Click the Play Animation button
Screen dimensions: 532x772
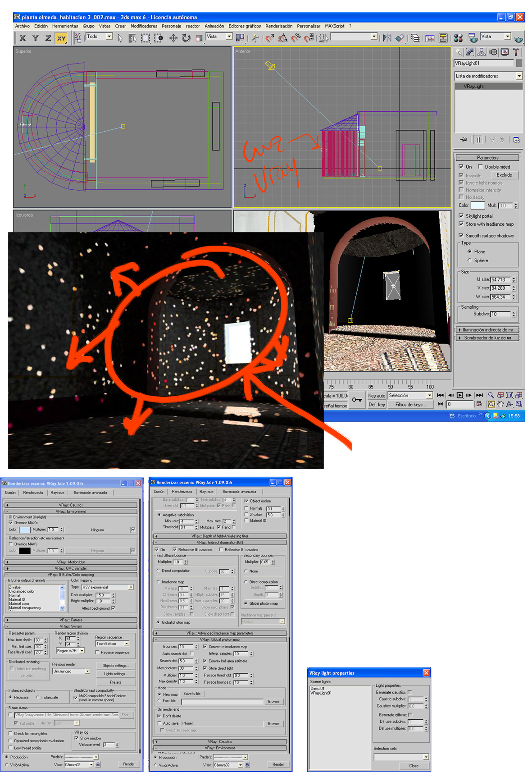click(x=460, y=395)
